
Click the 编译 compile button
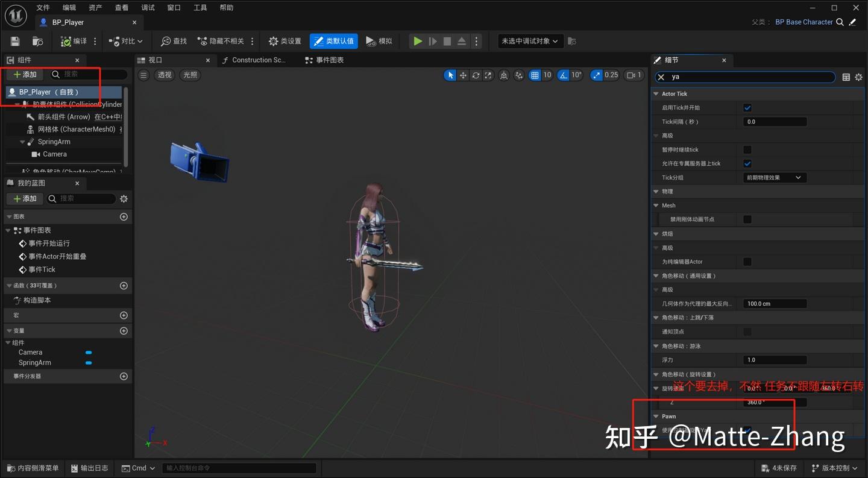74,41
